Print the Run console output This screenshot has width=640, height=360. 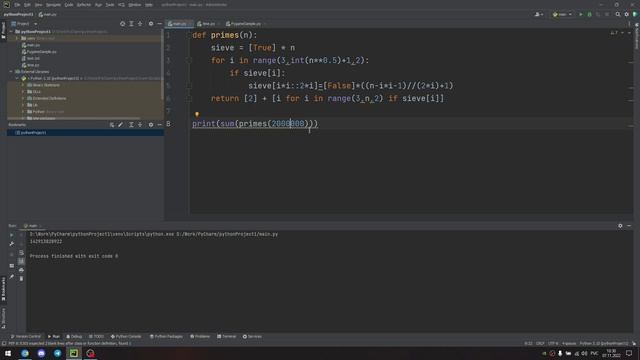click(x=21, y=270)
